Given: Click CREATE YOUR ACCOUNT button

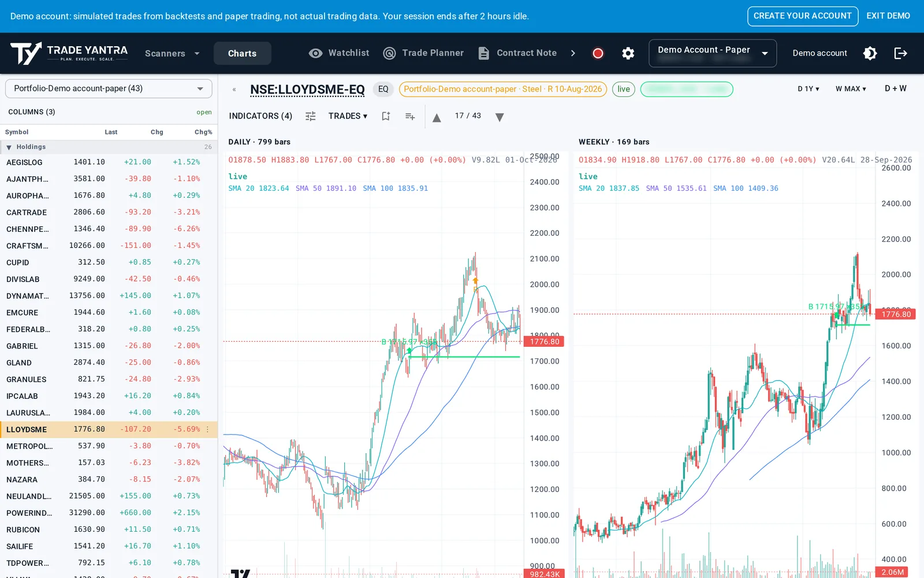Looking at the screenshot, I should [x=803, y=16].
